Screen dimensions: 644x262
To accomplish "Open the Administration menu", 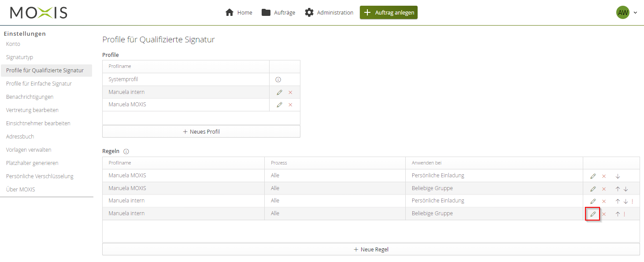I will (329, 13).
